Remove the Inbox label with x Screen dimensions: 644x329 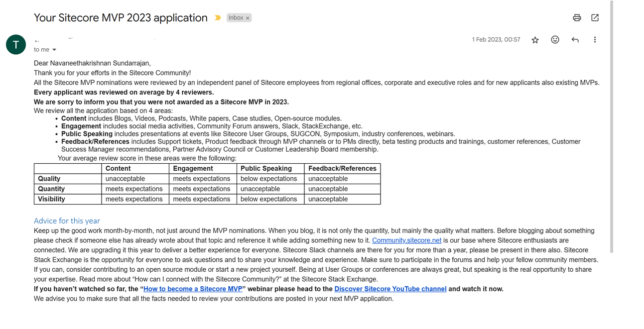pyautogui.click(x=248, y=18)
